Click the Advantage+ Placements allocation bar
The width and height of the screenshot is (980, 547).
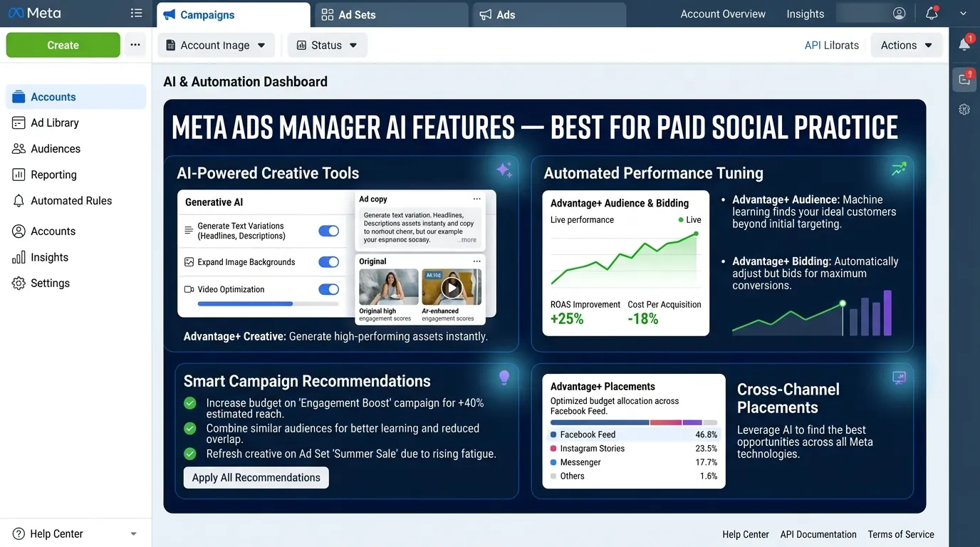tap(634, 422)
